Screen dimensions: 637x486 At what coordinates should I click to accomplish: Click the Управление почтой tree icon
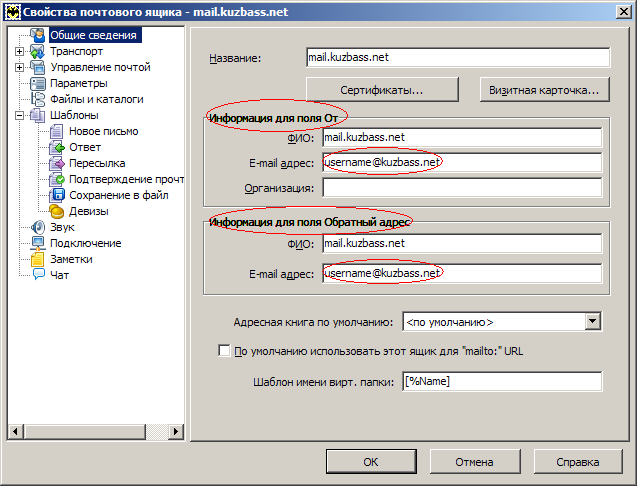pyautogui.click(x=38, y=67)
